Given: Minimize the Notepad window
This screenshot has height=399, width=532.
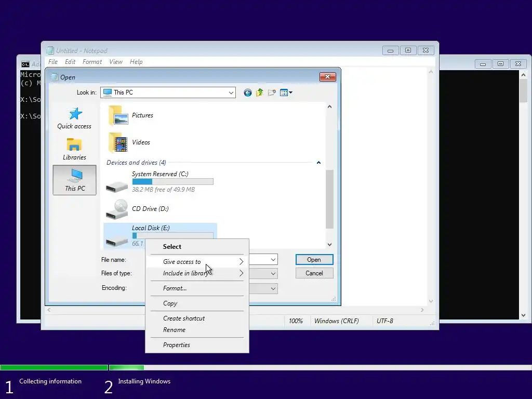Looking at the screenshot, I should coord(391,50).
